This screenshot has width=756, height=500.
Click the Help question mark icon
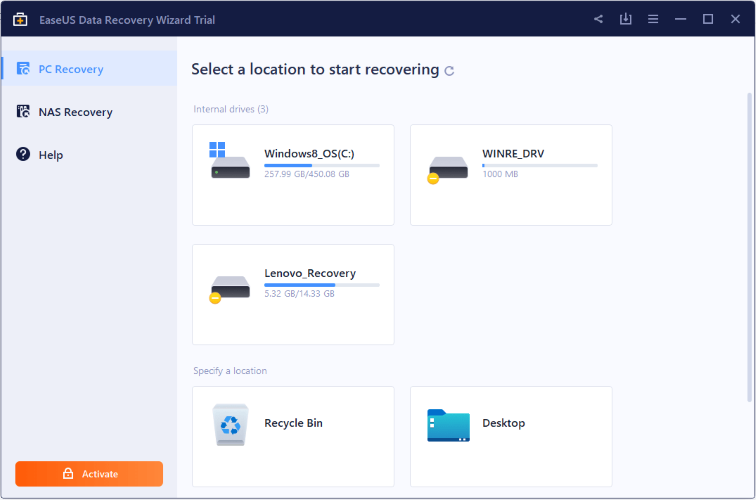tap(23, 154)
